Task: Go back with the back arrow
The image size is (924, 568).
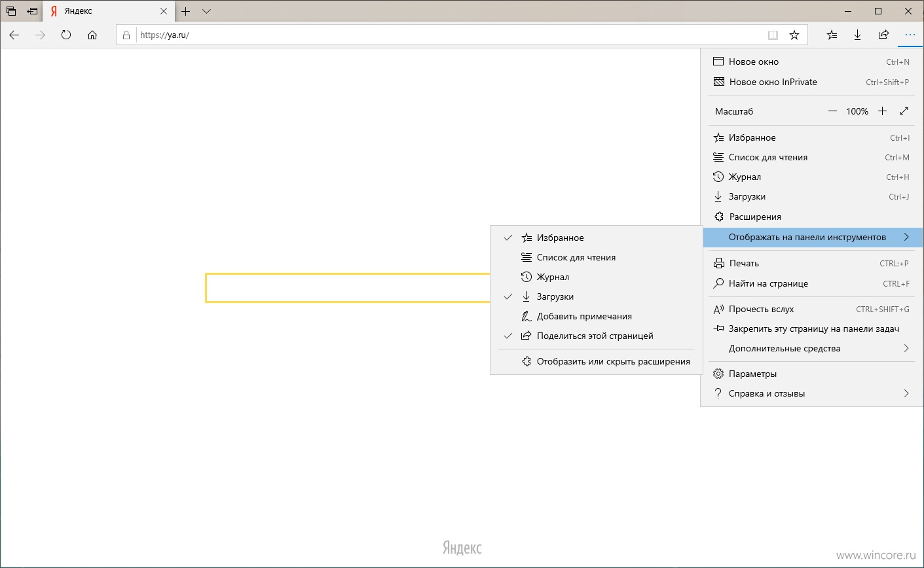Action: [x=14, y=35]
